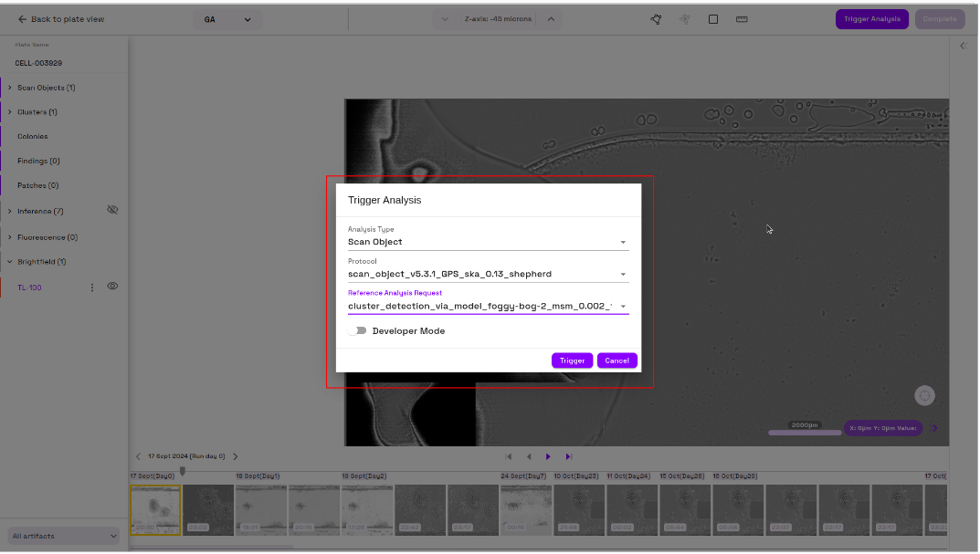The height and width of the screenshot is (554, 980).
Task: Open the Protocol dropdown
Action: coord(488,274)
